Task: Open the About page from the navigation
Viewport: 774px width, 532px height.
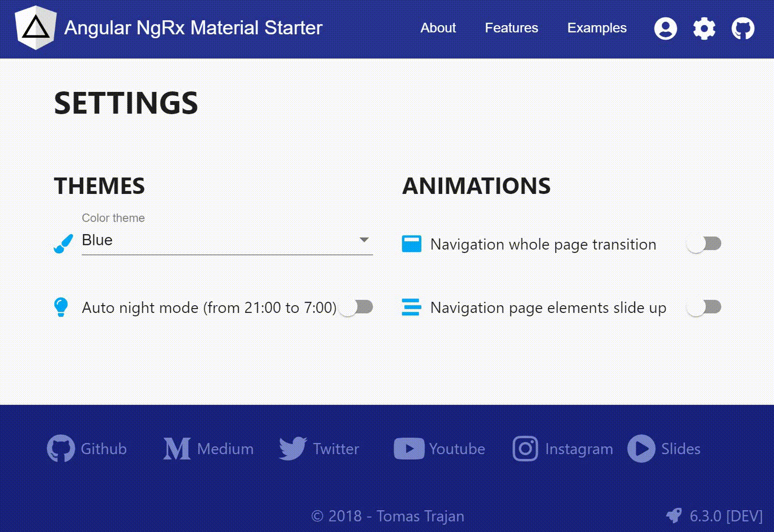Action: 437,28
